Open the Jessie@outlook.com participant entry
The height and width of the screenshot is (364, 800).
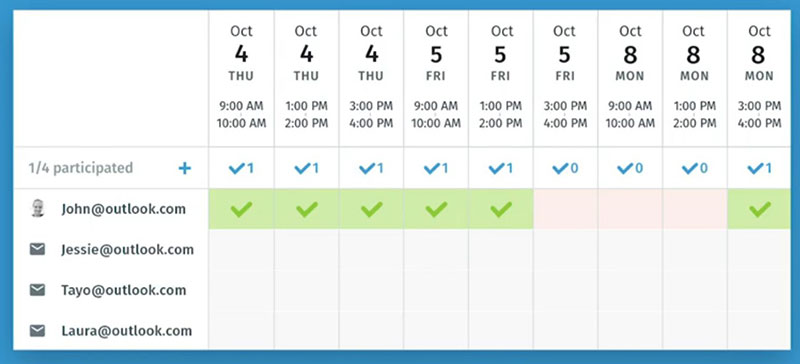(128, 250)
